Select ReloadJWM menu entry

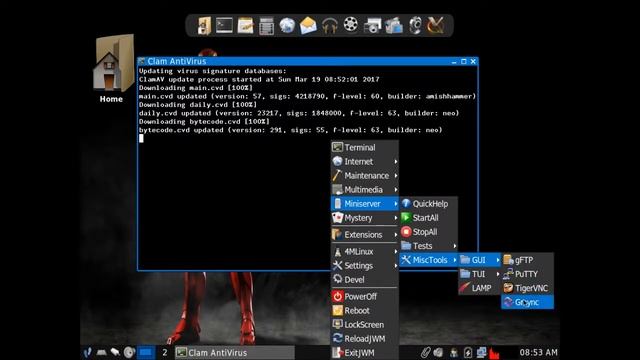pyautogui.click(x=364, y=339)
